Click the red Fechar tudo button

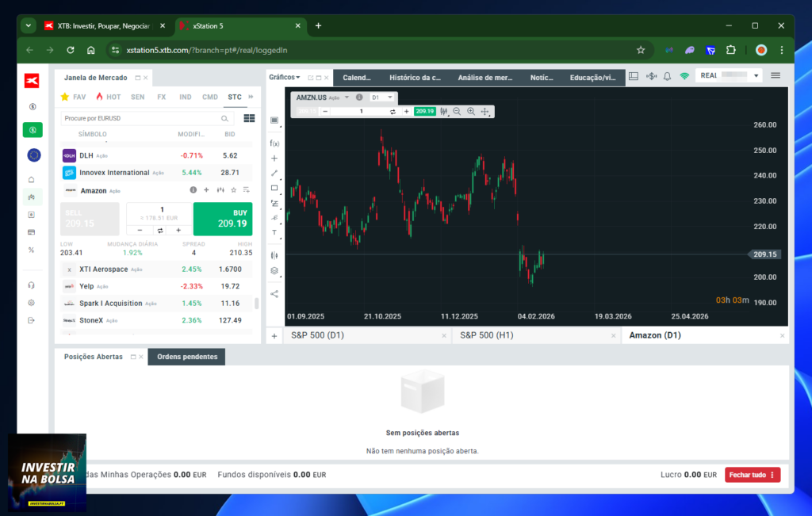[x=753, y=475]
